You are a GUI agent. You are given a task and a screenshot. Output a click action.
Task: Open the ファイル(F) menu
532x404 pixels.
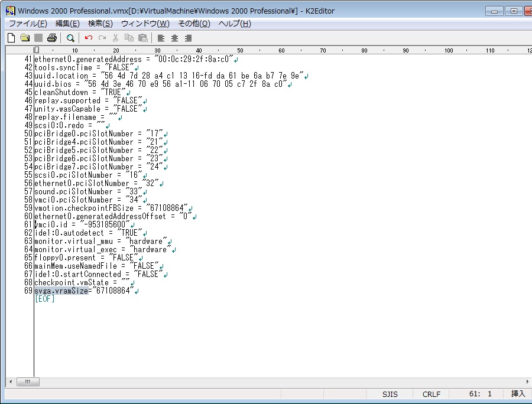coord(28,24)
